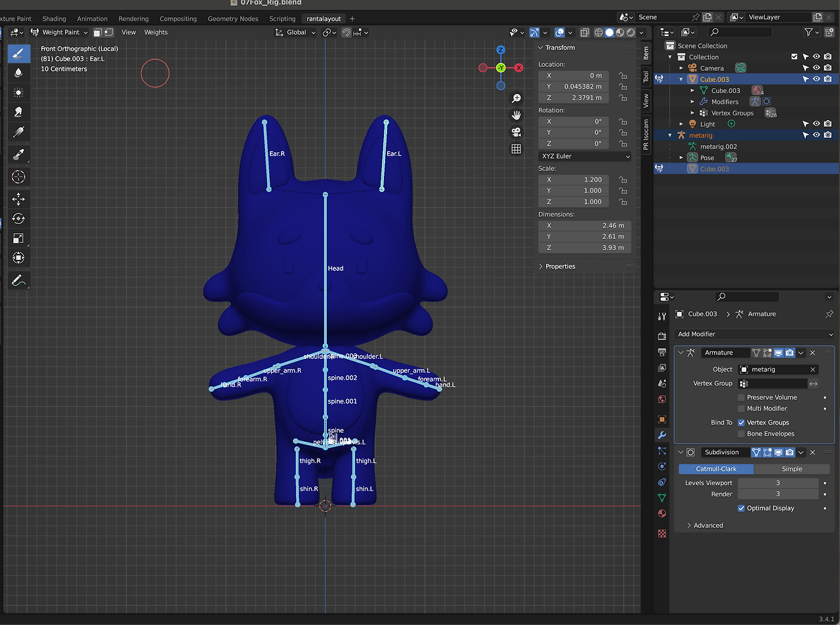Select Simple subdivision type
The height and width of the screenshot is (625, 840).
click(x=791, y=469)
